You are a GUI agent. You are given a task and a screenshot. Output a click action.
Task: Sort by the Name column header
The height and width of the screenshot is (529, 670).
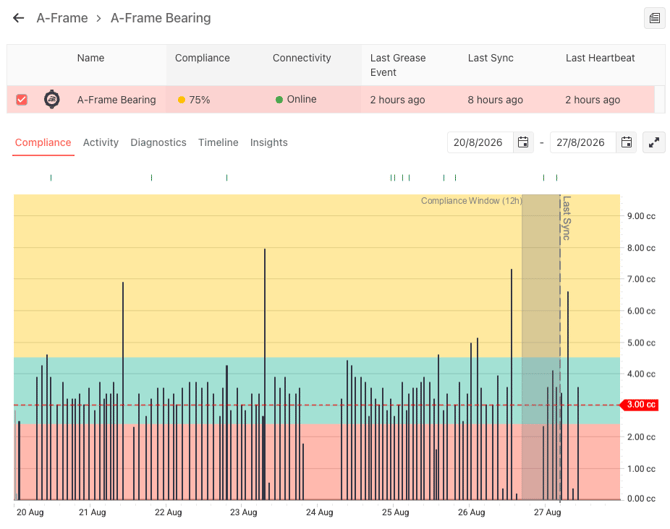point(91,58)
